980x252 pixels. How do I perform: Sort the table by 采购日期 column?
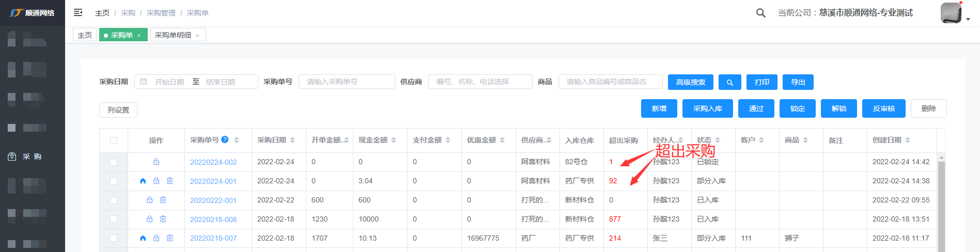pyautogui.click(x=292, y=140)
